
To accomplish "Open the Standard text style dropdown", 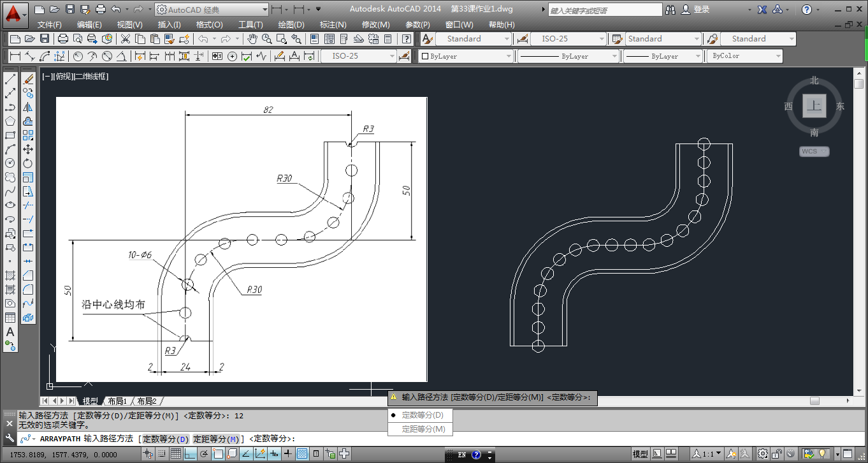I will coord(472,39).
